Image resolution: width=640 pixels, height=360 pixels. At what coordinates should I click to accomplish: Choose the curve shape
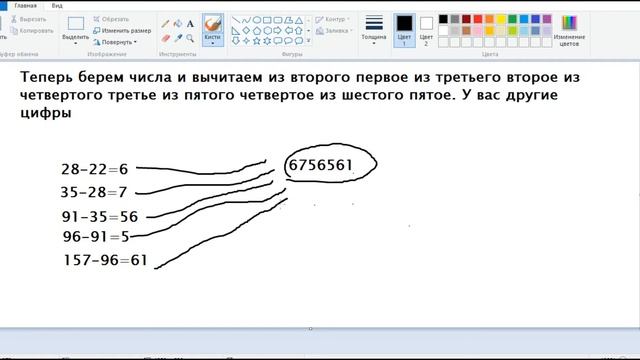click(246, 20)
